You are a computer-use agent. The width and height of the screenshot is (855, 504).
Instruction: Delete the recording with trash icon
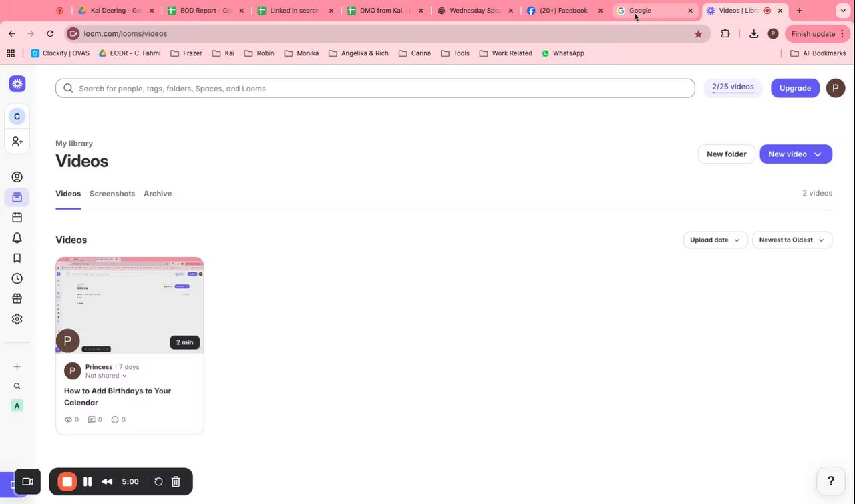[176, 481]
